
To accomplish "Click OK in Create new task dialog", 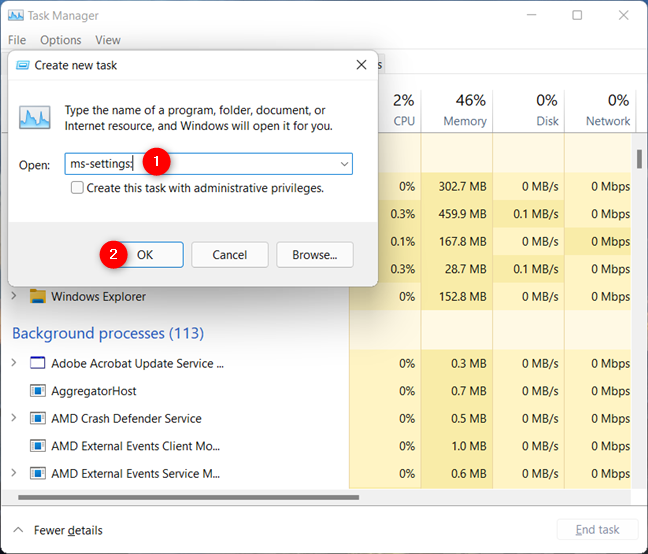I will pyautogui.click(x=145, y=254).
